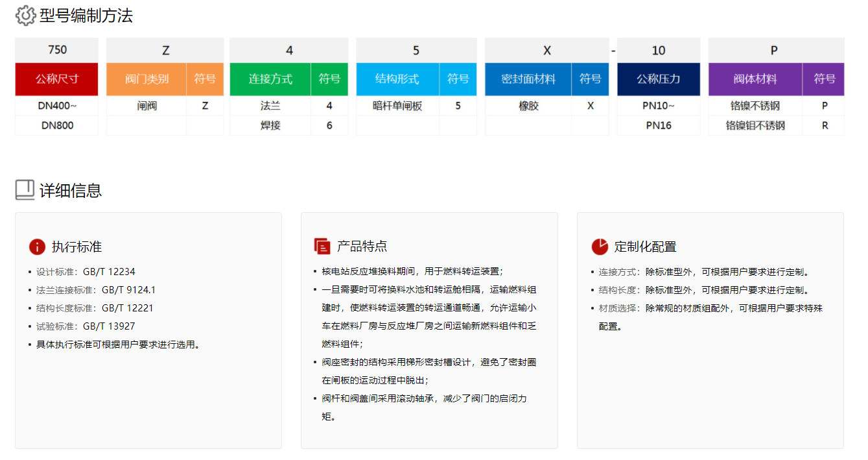The height and width of the screenshot is (460, 868).
Task: Click the book icon beside 详细信息
Action: (x=24, y=190)
